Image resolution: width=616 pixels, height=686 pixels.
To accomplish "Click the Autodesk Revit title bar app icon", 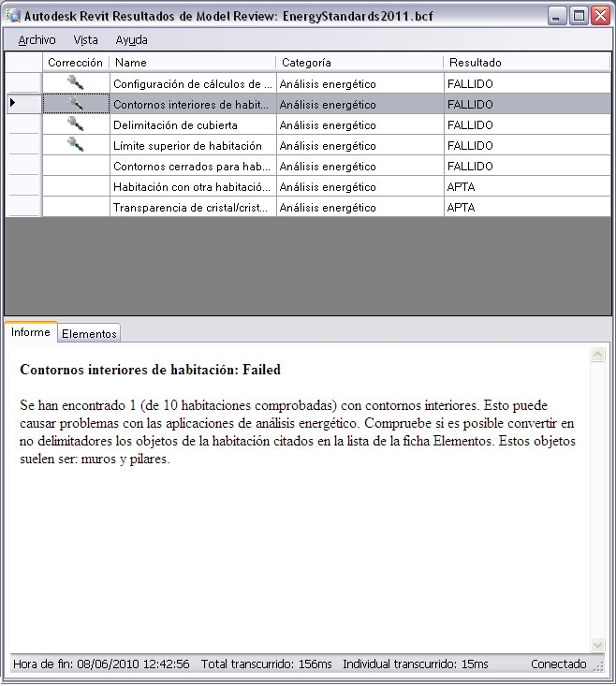I will click(13, 16).
